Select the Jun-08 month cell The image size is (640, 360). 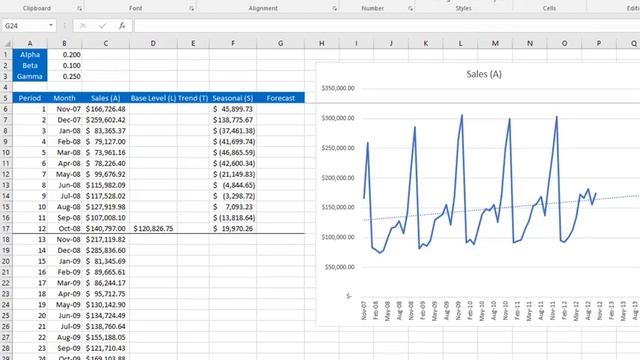pyautogui.click(x=64, y=185)
